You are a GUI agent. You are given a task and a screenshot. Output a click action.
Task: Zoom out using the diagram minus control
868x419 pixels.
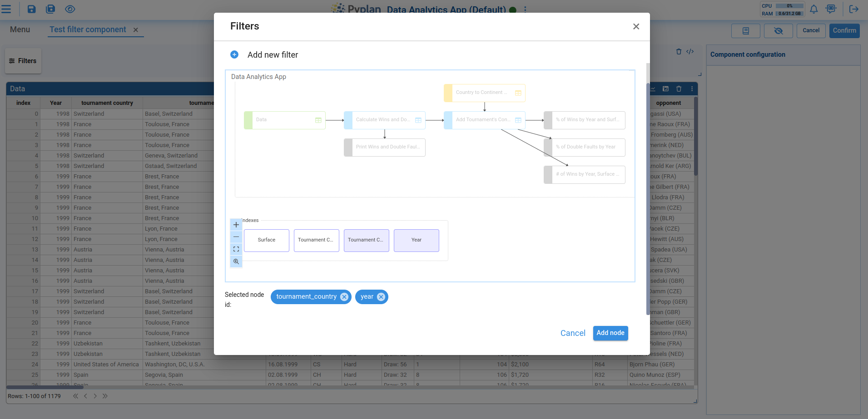pyautogui.click(x=236, y=237)
